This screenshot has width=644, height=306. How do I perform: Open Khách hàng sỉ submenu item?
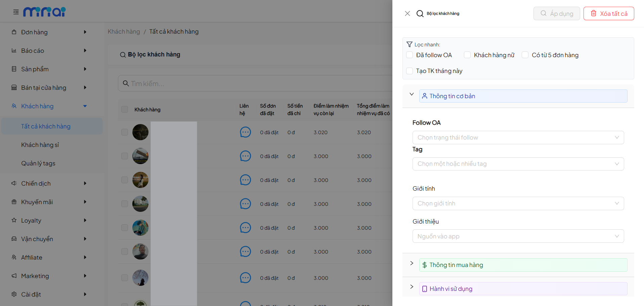40,145
